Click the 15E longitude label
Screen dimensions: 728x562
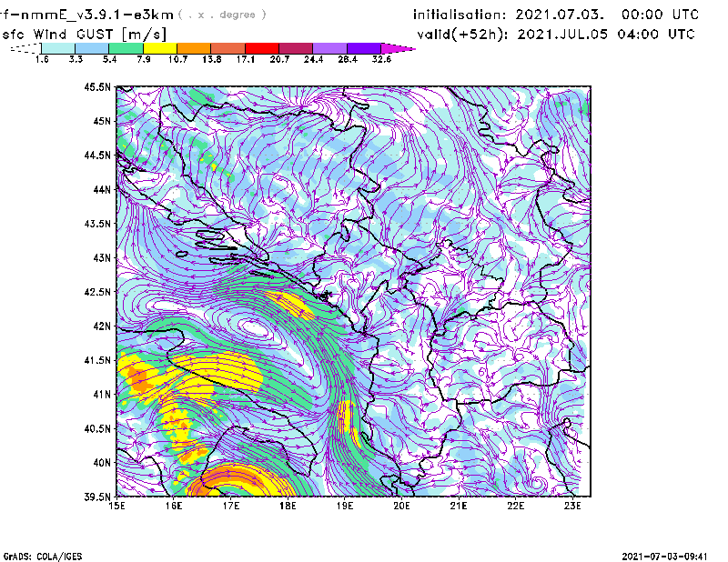point(116,506)
